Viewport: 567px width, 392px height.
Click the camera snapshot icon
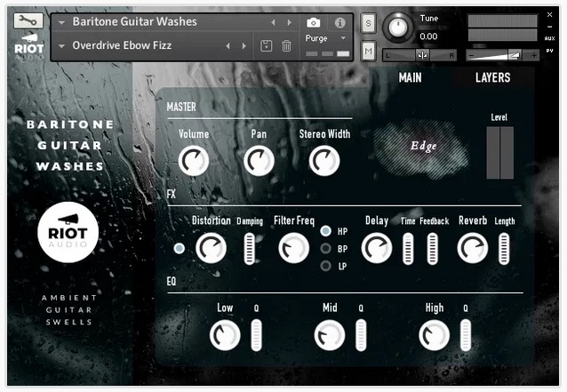pos(313,23)
